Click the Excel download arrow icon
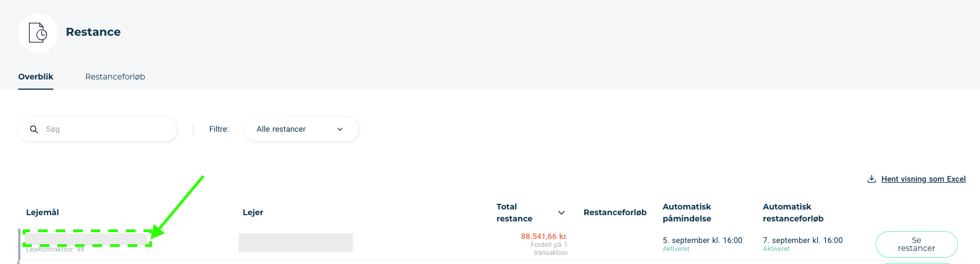Screen dimensions: 980x264 tap(872, 179)
